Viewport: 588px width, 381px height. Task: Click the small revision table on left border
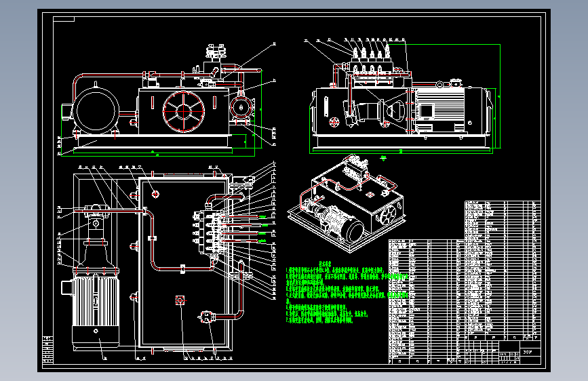(x=48, y=350)
